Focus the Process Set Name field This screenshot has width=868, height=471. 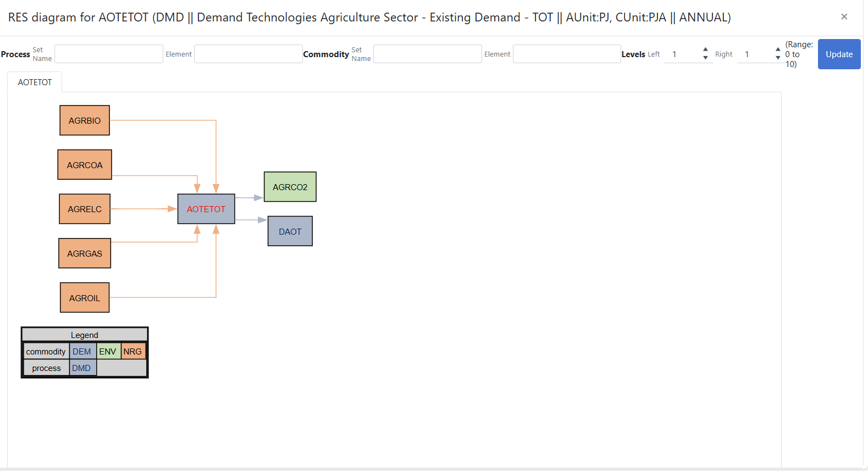(109, 54)
